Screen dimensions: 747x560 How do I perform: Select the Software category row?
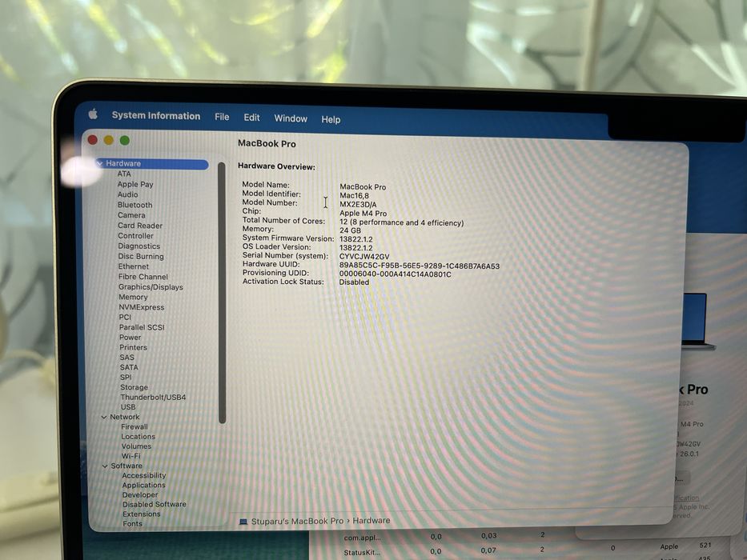(127, 466)
